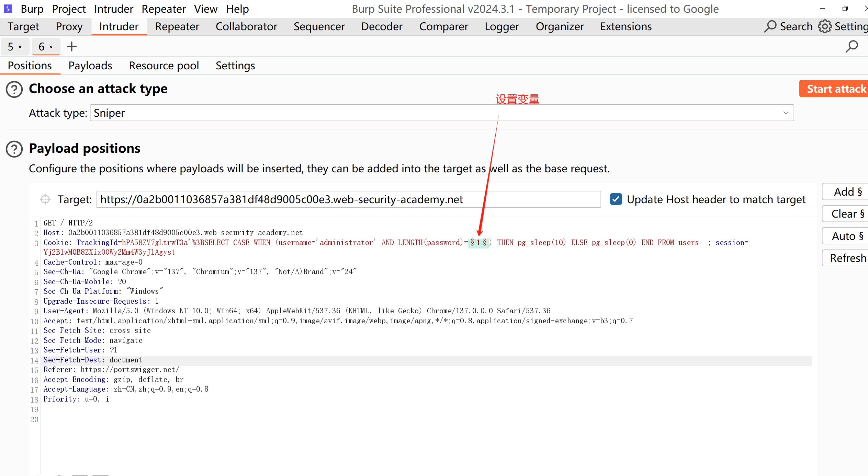Click the Auto § button
Viewport: 868px width, 476px height.
pos(847,236)
